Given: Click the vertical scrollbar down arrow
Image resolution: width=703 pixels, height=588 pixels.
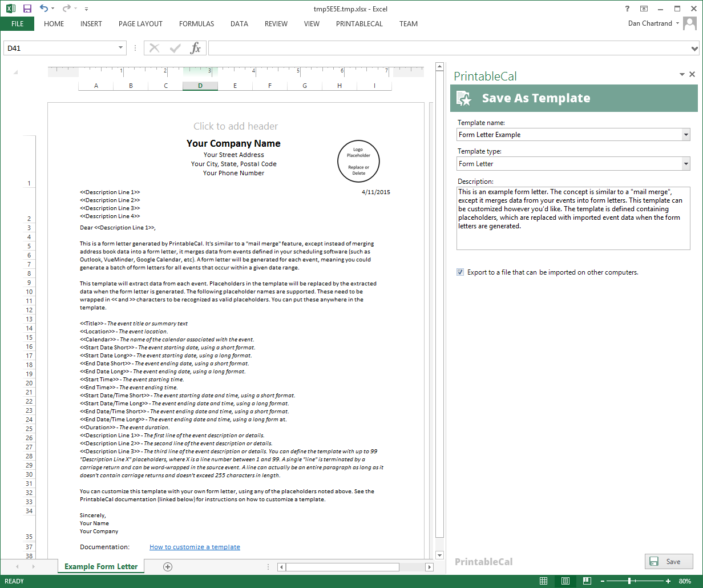Looking at the screenshot, I should click(x=439, y=555).
